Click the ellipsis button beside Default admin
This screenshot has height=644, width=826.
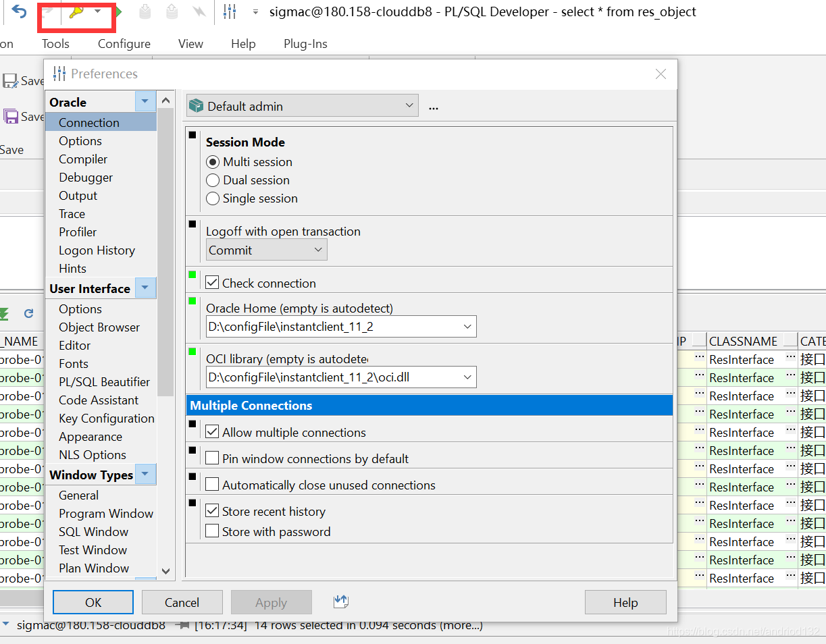click(x=434, y=107)
